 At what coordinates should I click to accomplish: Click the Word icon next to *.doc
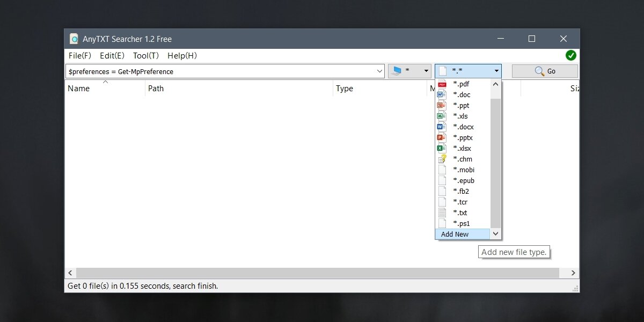[x=442, y=94]
